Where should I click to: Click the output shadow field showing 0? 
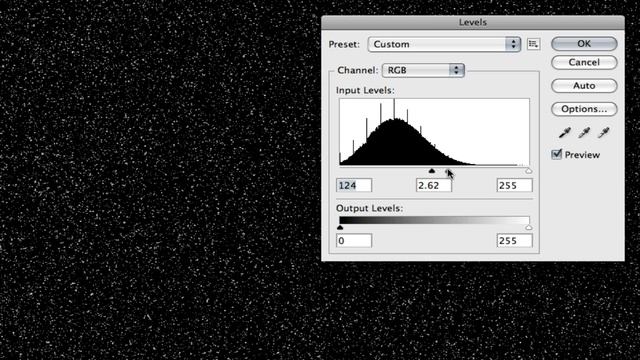[x=354, y=240]
